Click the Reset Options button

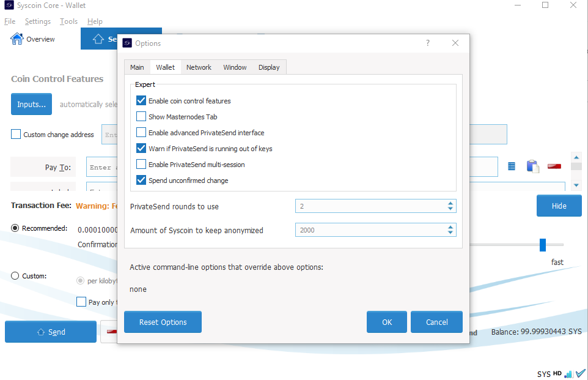pos(163,322)
